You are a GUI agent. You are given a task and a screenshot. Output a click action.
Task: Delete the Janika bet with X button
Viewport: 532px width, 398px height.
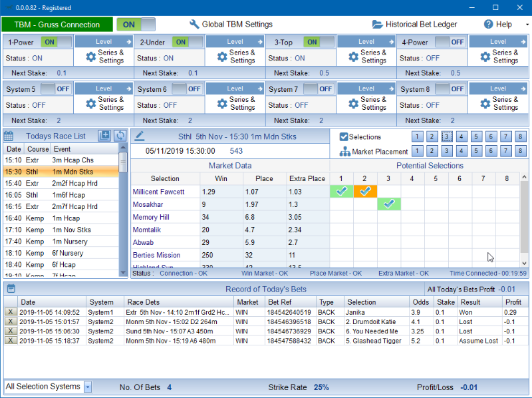11,312
